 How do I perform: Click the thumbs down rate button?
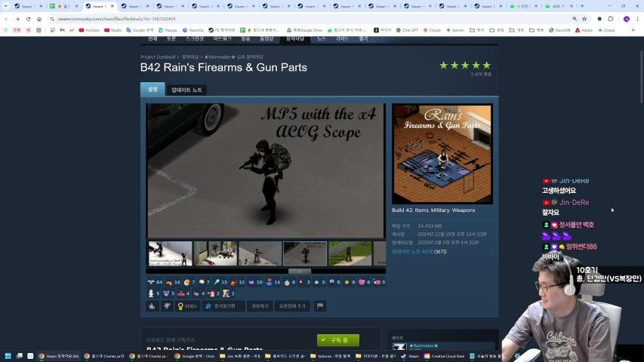(167, 305)
